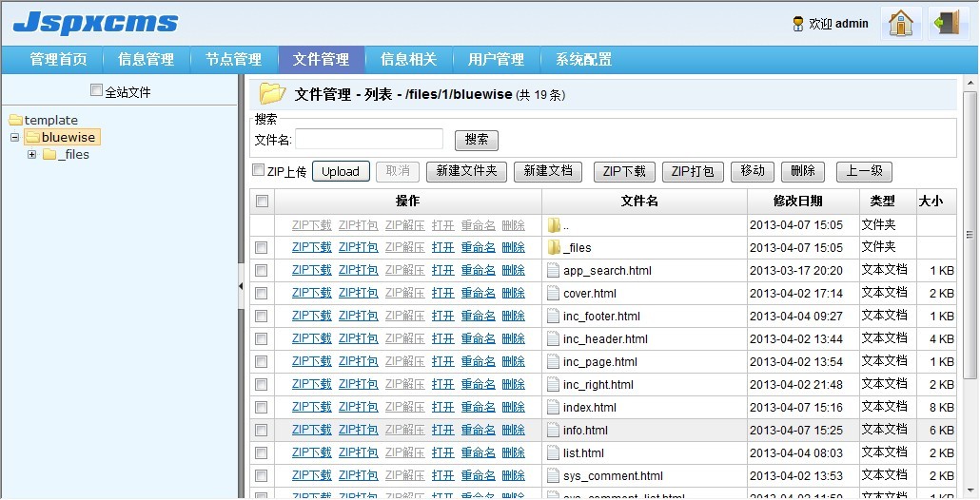Click the sys_comment.html document icon
This screenshot has height=500, width=980.
click(x=553, y=475)
